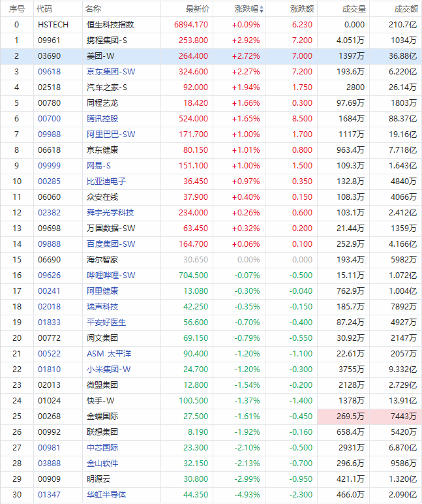Viewport: 422px width, 504px height.
Task: Open 腾讯控股 stock link
Action: [102, 119]
